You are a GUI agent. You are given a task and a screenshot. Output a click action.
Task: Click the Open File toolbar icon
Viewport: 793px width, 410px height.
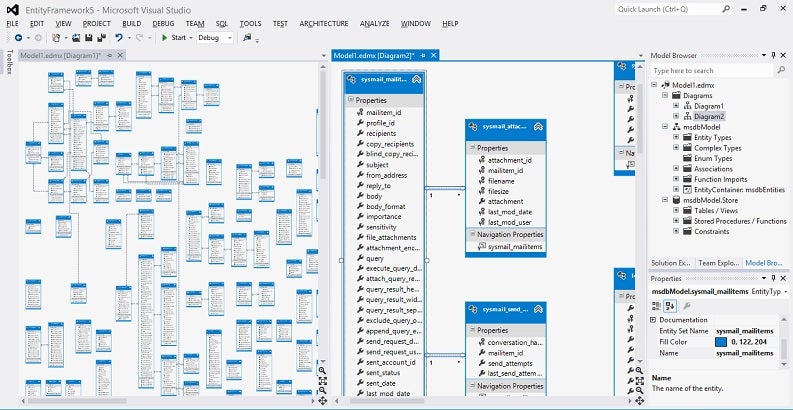76,38
